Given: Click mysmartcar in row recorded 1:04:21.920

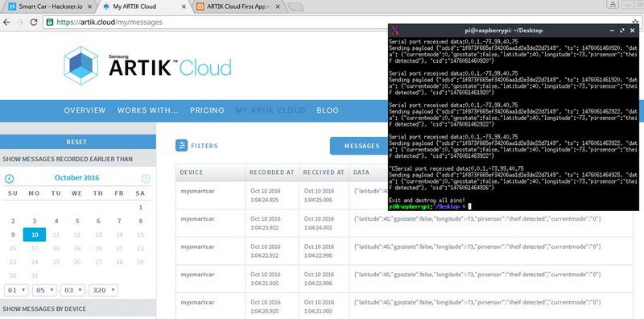Looking at the screenshot, I should point(197,275).
